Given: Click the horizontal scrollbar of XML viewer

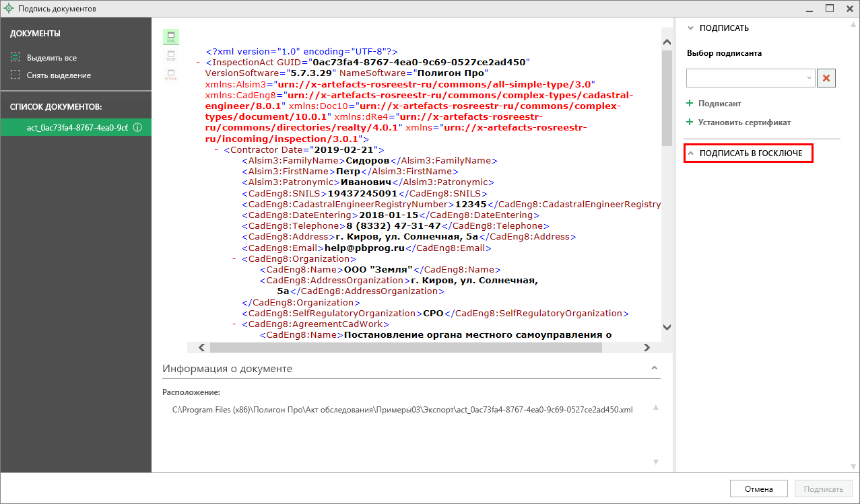Looking at the screenshot, I should [x=404, y=348].
